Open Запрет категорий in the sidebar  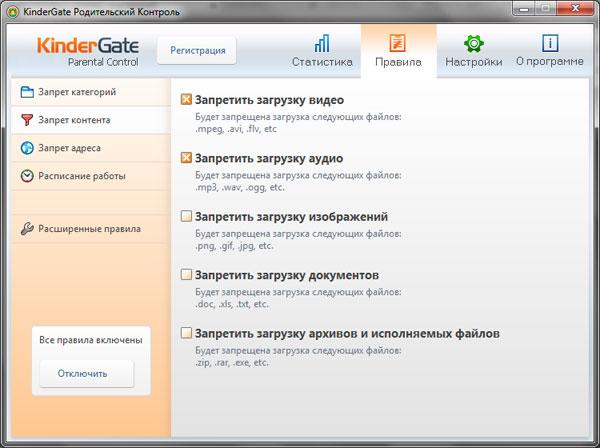(91, 92)
